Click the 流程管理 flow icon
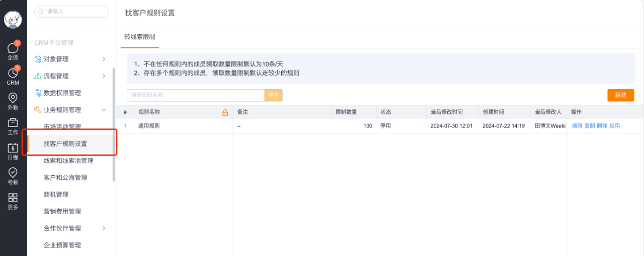The width and height of the screenshot is (644, 256). coord(38,76)
